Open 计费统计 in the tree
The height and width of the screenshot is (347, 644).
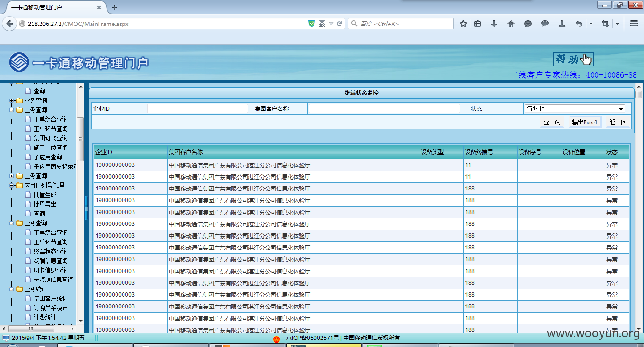click(x=45, y=317)
